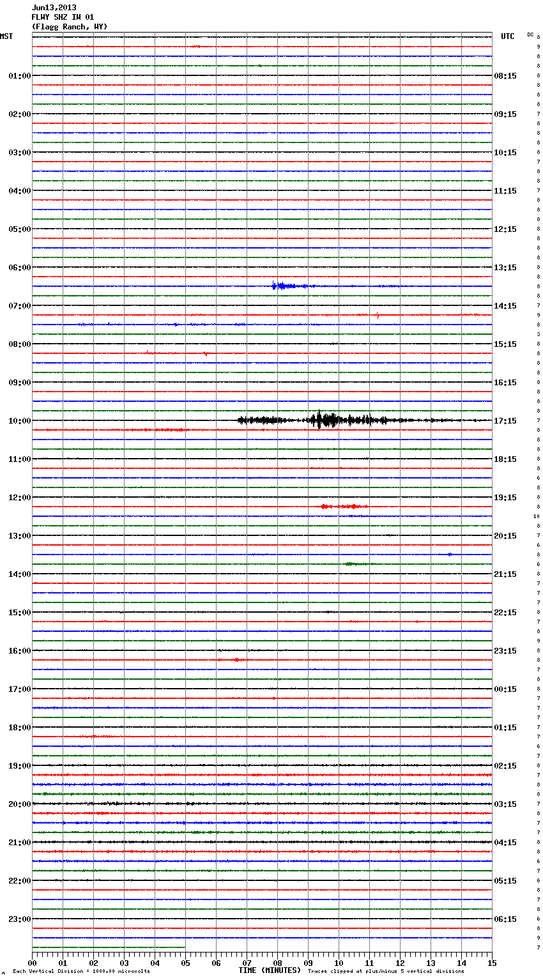The image size is (543, 980).
Task: Click the traces clipped footnote text
Action: (x=386, y=972)
